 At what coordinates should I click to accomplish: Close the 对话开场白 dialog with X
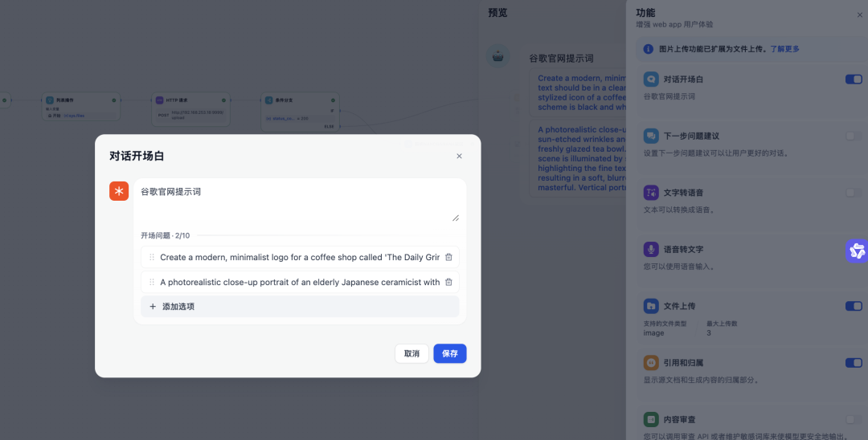pos(459,157)
